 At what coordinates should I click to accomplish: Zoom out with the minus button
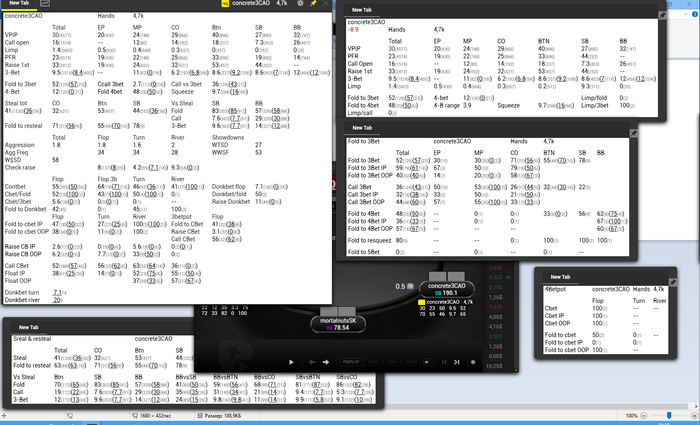tap(643, 416)
